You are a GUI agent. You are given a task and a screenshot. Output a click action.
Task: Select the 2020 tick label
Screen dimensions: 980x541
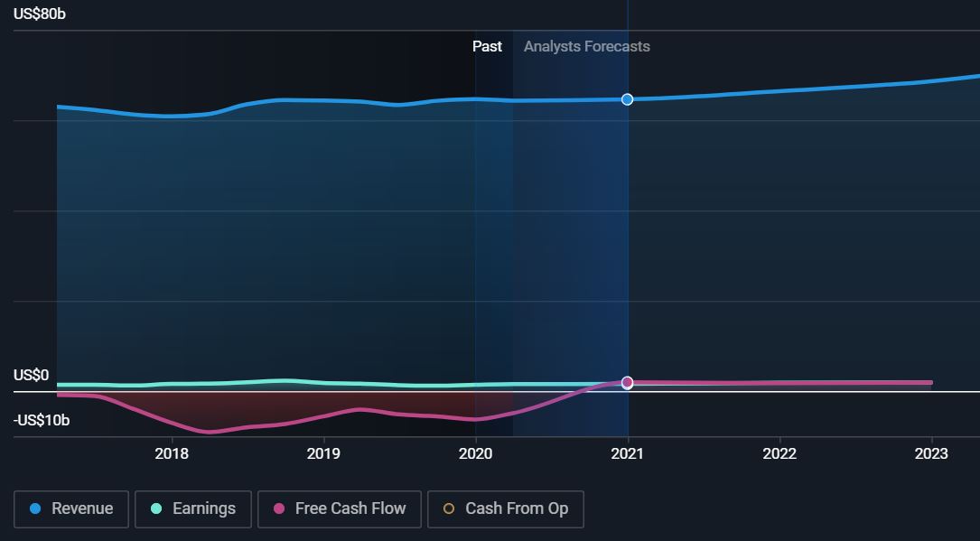(475, 453)
